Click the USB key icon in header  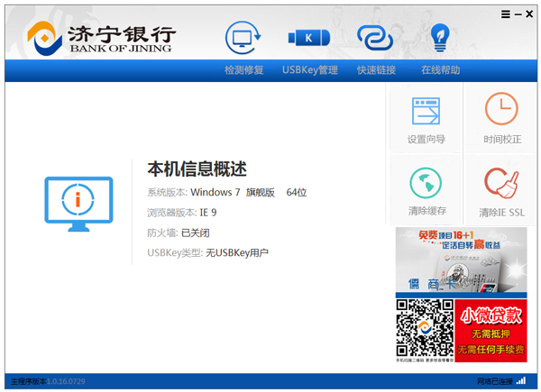(308, 37)
